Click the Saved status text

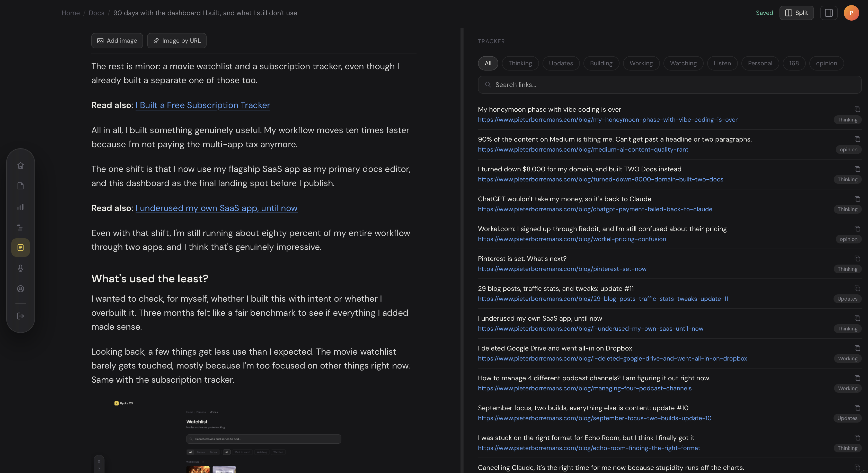pos(764,13)
